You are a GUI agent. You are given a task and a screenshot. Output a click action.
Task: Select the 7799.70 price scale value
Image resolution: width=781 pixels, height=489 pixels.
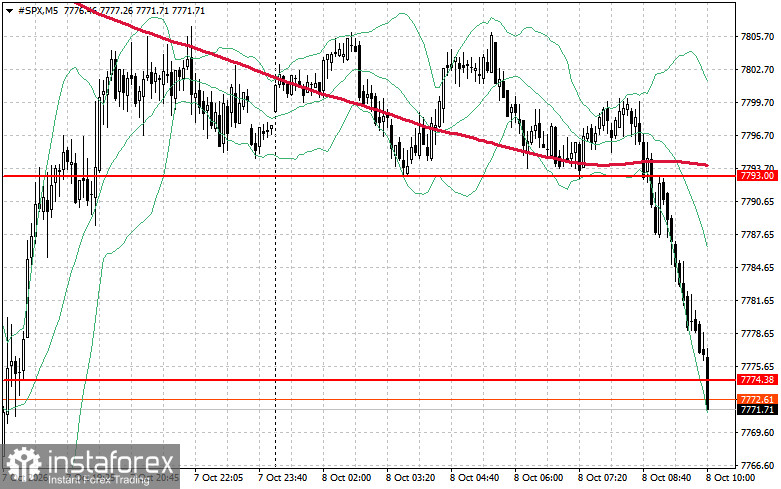point(757,103)
